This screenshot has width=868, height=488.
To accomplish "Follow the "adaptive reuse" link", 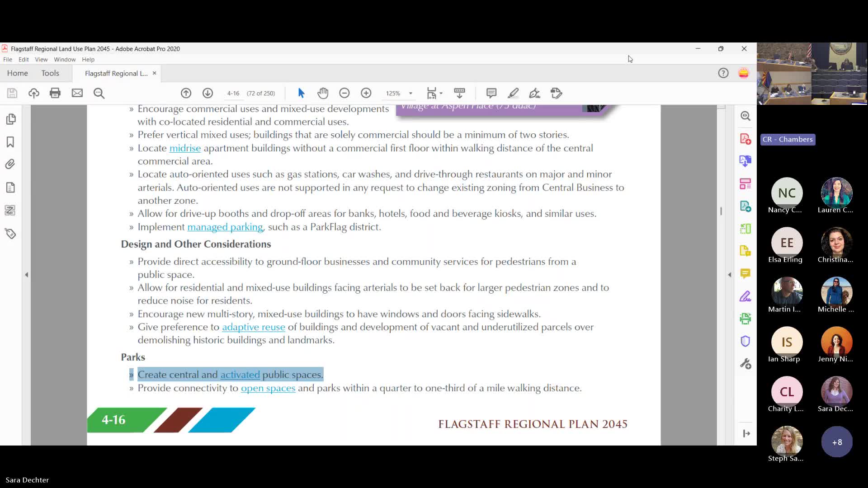I will pyautogui.click(x=253, y=327).
